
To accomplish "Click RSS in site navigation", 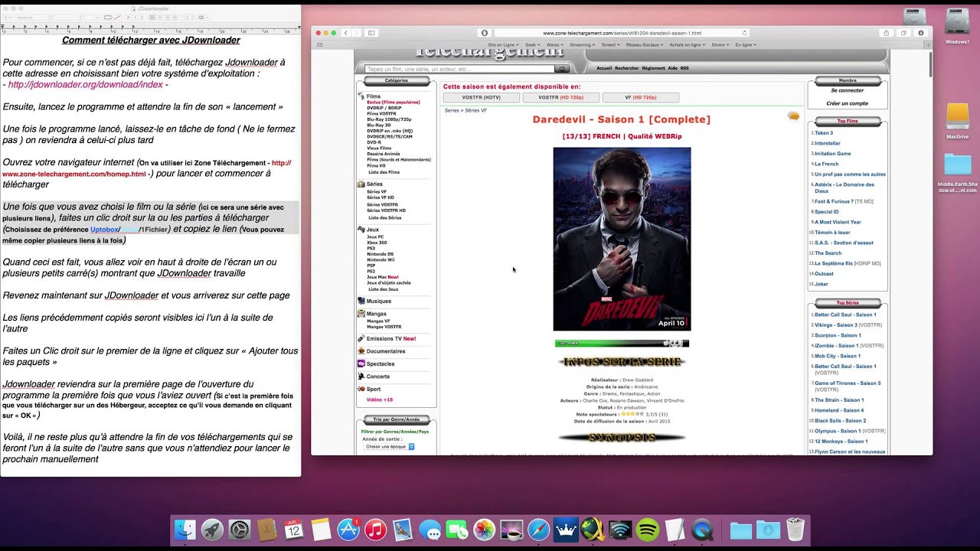I will [x=684, y=68].
